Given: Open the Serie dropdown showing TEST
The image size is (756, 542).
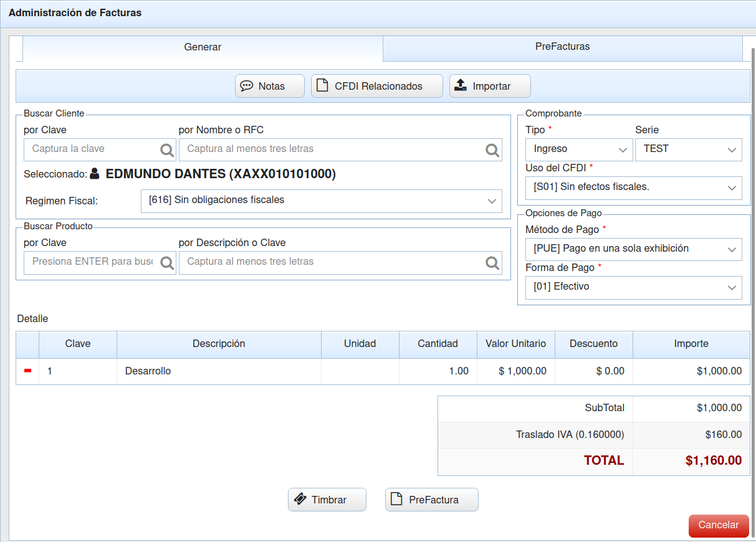Looking at the screenshot, I should click(689, 150).
